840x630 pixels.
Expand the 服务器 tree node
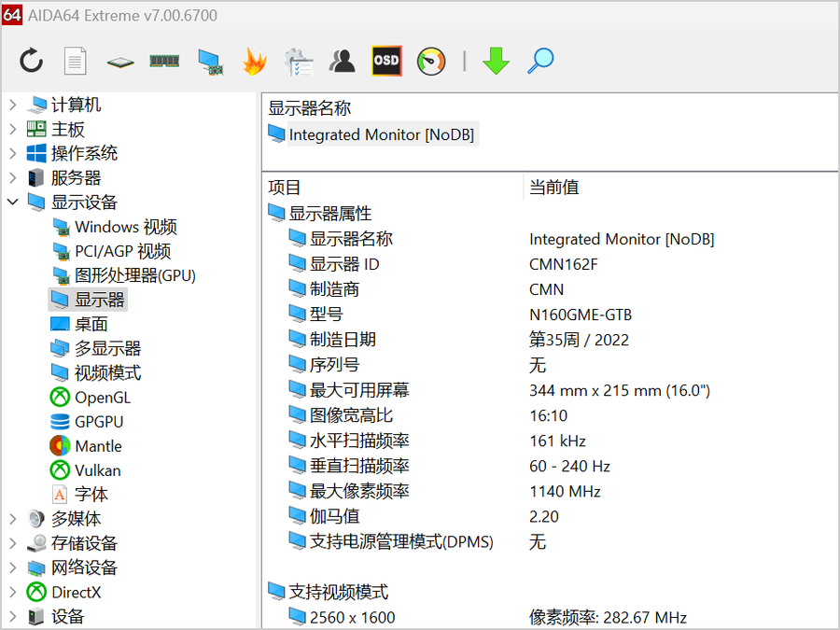(x=13, y=178)
